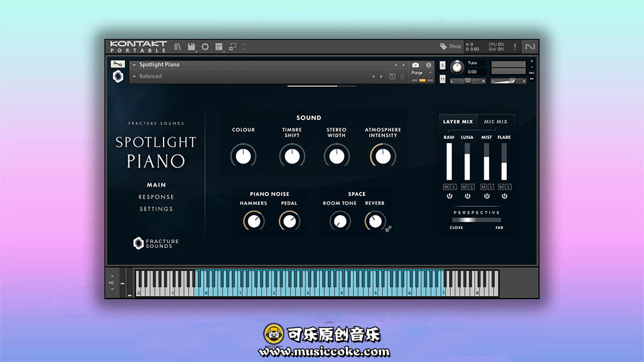The image size is (644, 362).
Task: Click the Fracture Sounds logo at bottom
Action: pos(156,243)
